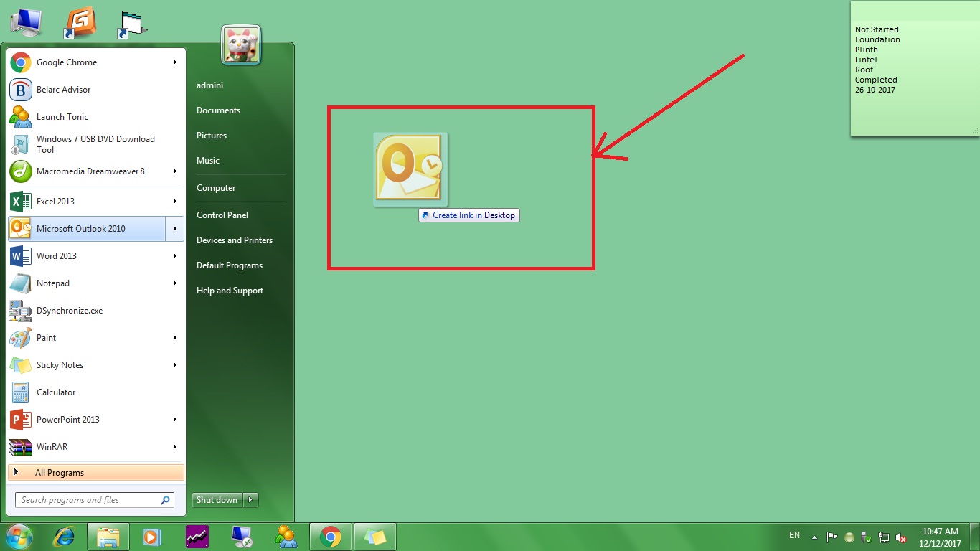Click the user account cat picture
Screen dimensions: 980x551
[x=241, y=45]
